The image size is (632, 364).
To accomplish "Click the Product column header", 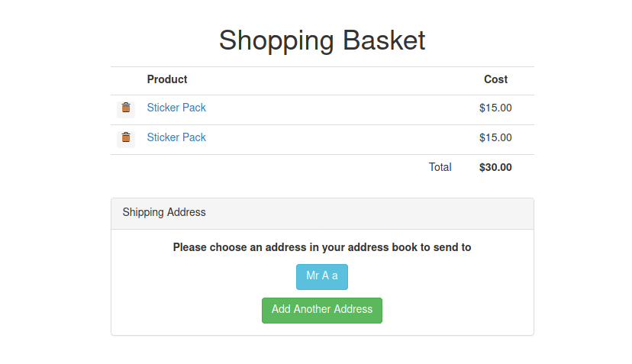I will [x=167, y=79].
